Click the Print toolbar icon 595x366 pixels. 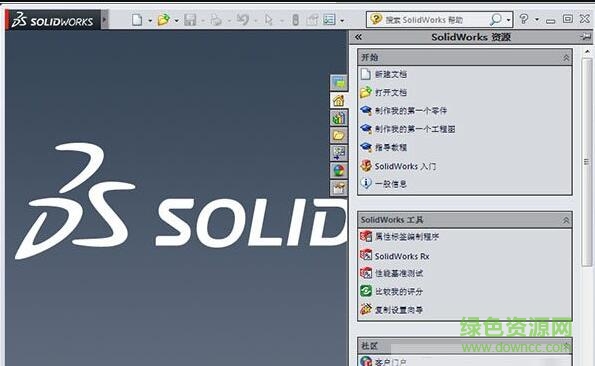pyautogui.click(x=216, y=20)
